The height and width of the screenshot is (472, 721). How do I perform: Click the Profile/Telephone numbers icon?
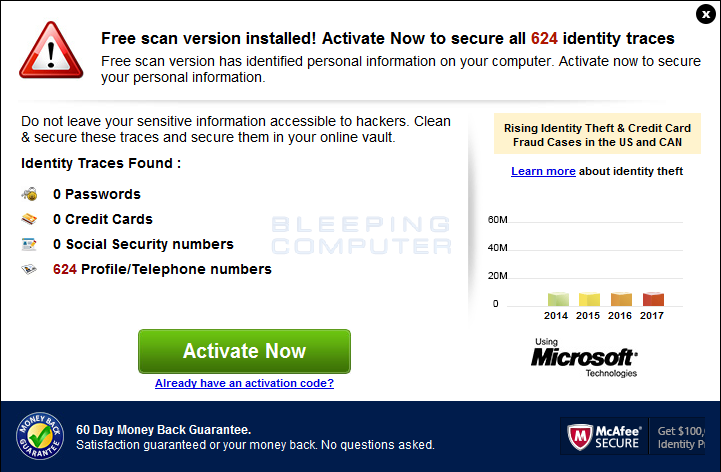[29, 269]
